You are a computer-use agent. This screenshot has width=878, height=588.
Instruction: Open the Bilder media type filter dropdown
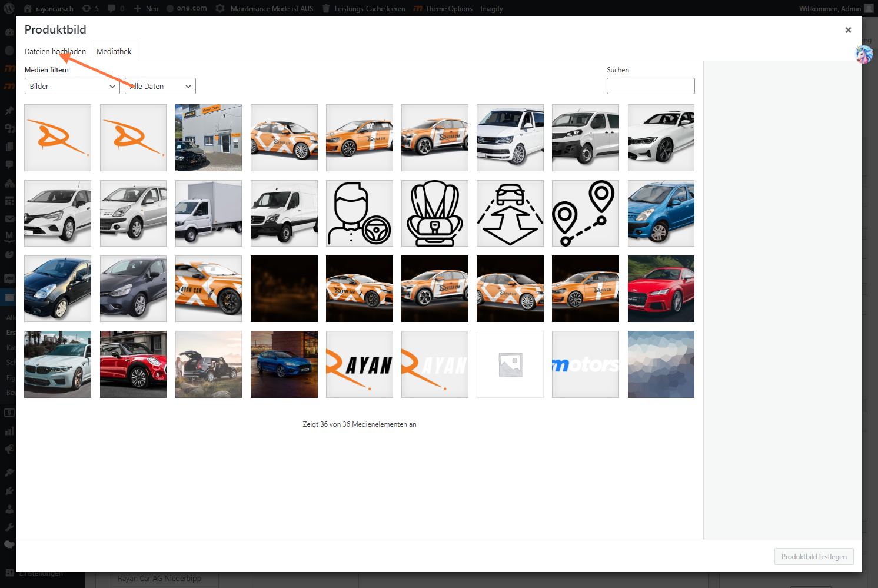click(x=72, y=86)
